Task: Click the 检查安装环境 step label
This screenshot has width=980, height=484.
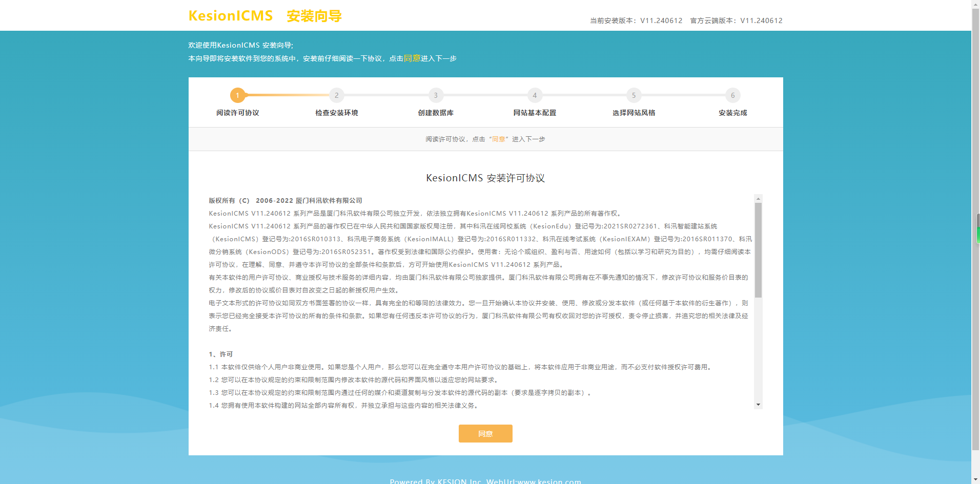Action: 336,113
